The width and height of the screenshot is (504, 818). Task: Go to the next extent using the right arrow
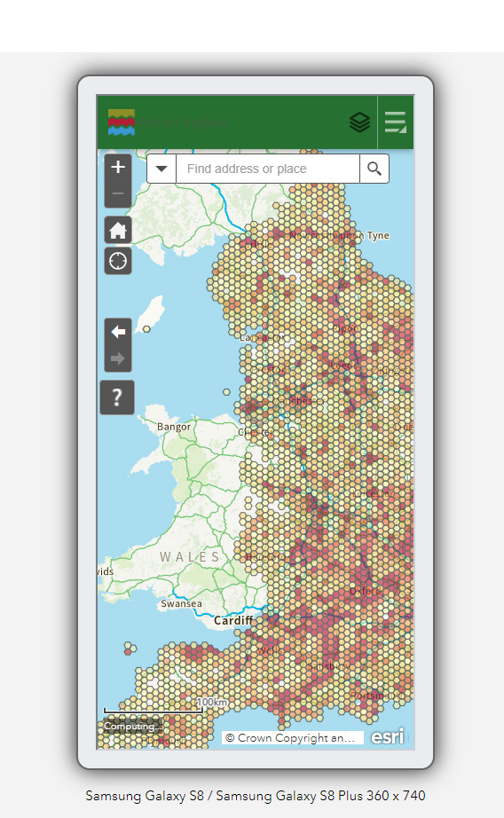tap(118, 358)
